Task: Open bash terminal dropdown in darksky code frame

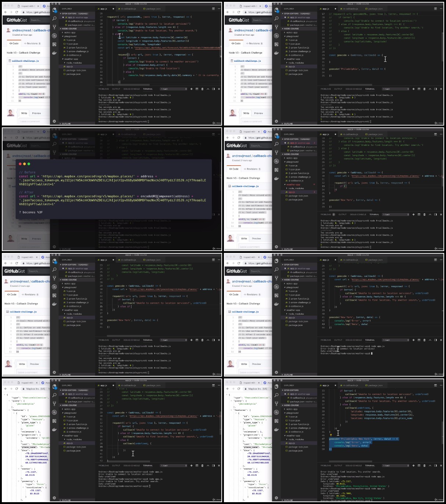Action: [174, 89]
